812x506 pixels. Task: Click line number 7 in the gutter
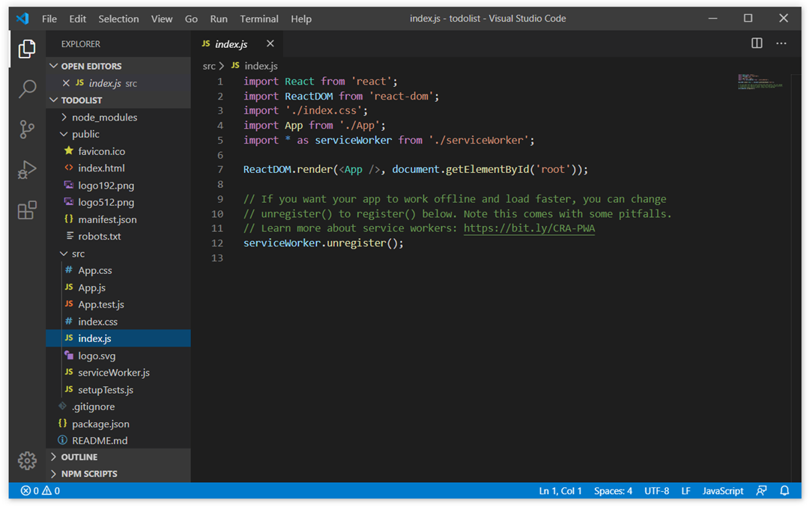click(220, 169)
